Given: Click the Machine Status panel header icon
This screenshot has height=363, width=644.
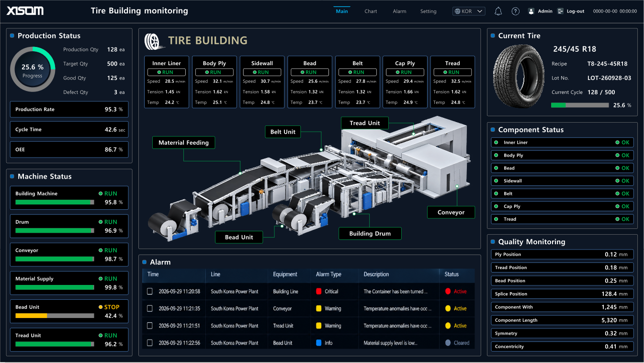Looking at the screenshot, I should tap(12, 176).
